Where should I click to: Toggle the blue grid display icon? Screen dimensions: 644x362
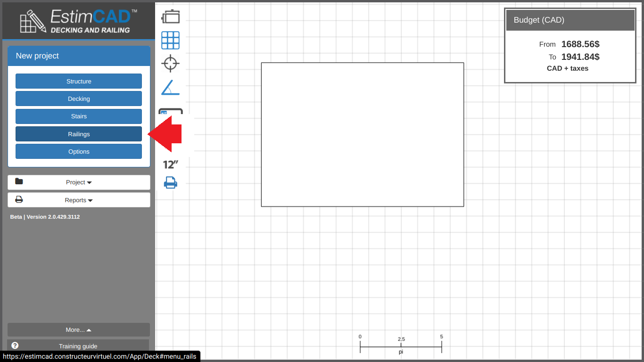(x=170, y=41)
